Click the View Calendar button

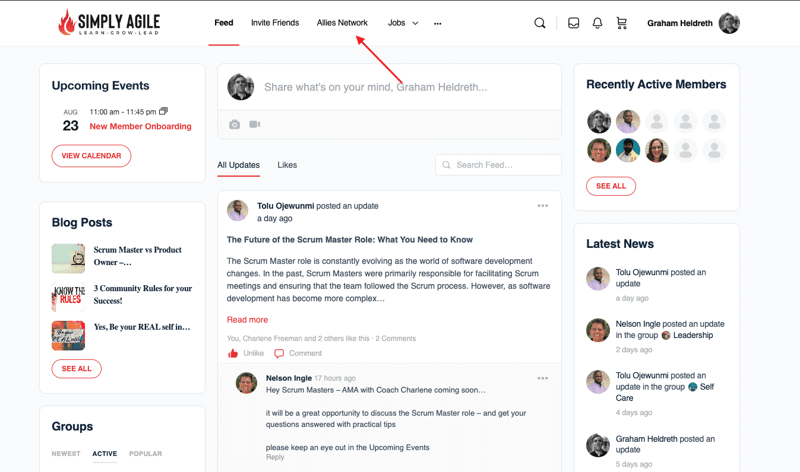91,156
